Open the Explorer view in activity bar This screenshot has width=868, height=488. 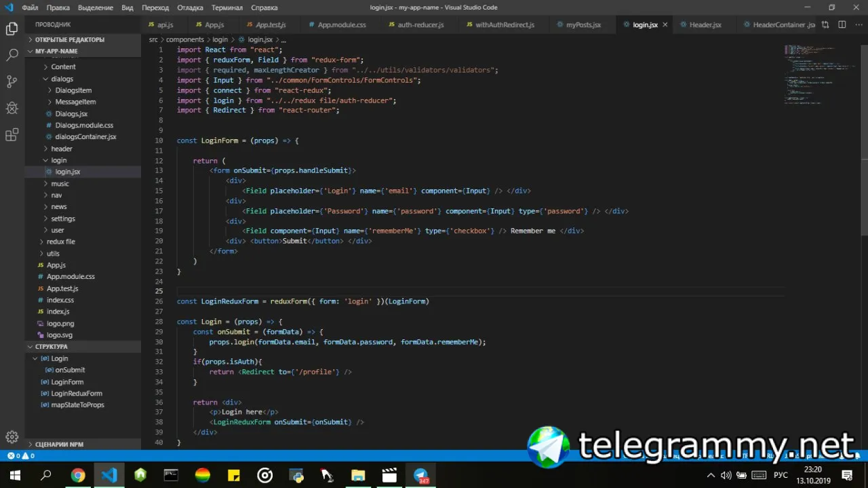pos(12,29)
